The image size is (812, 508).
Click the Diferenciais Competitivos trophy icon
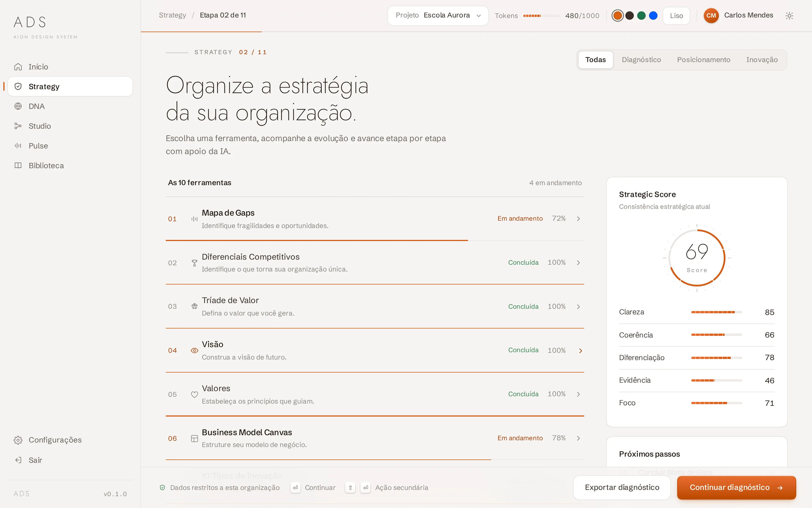tap(194, 263)
